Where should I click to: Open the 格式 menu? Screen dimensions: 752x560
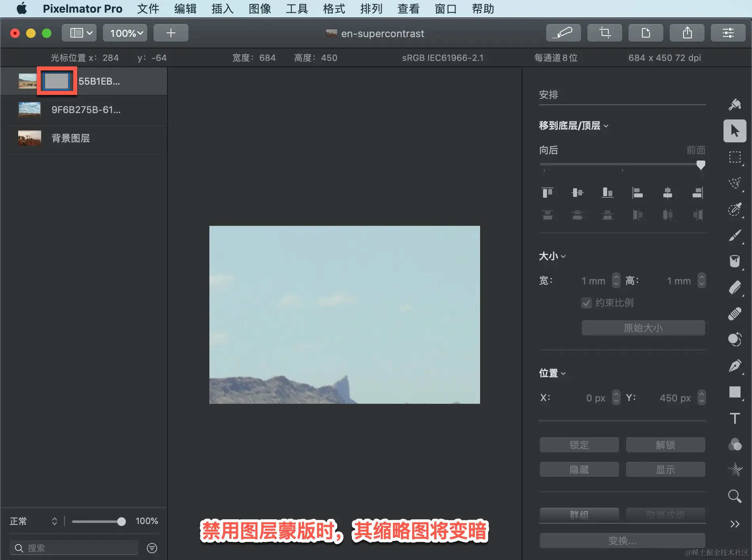point(334,9)
